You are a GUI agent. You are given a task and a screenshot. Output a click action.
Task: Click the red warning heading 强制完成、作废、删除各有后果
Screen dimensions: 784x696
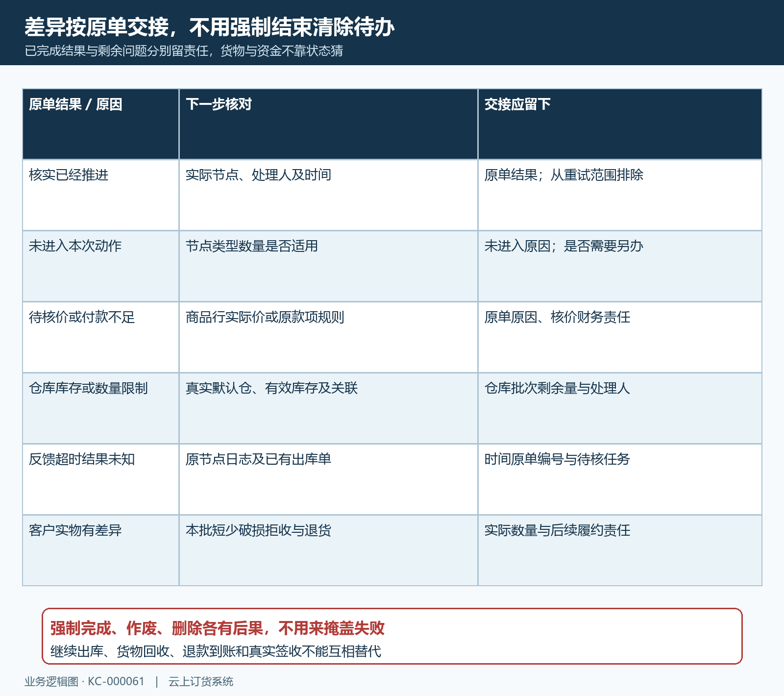157,628
